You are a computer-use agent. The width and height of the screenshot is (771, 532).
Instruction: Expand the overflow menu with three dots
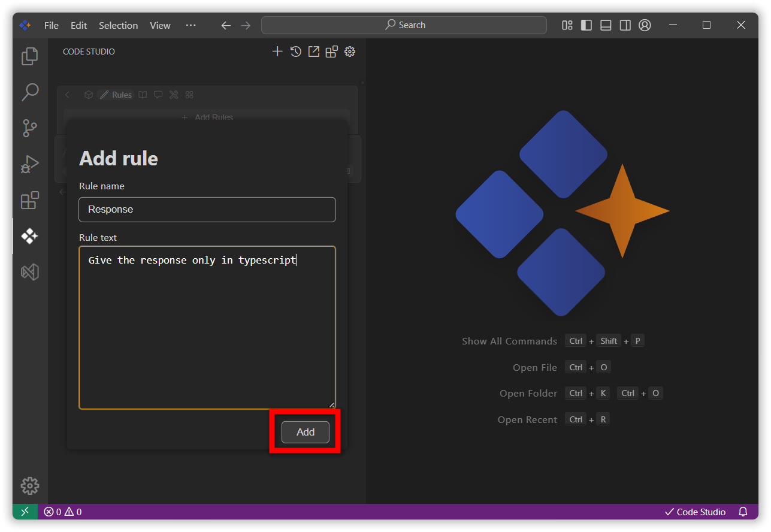191,25
